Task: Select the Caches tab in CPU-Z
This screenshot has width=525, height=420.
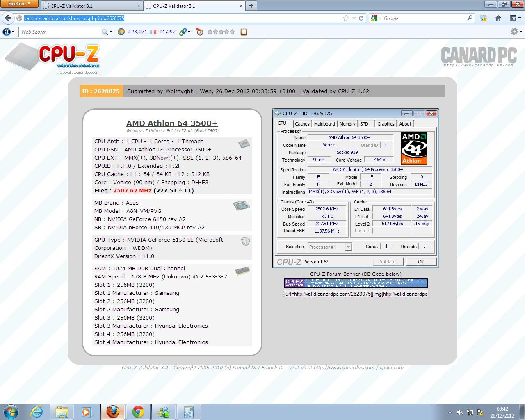Action: 302,124
